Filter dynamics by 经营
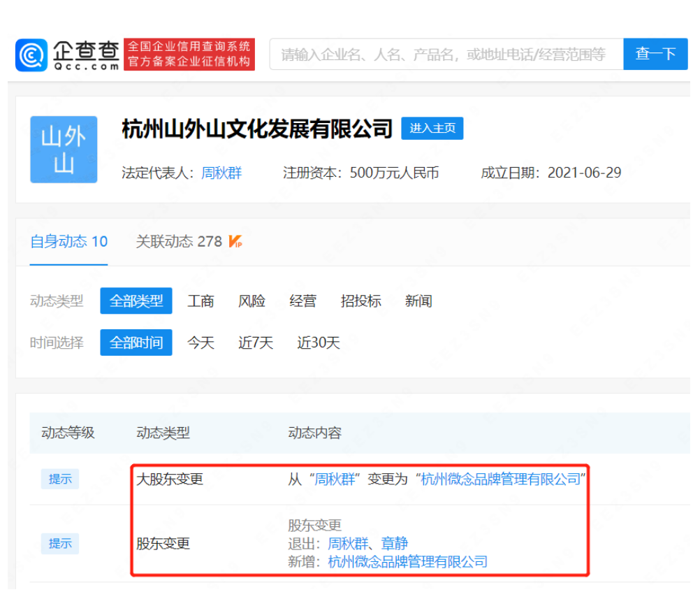Screen dimensions: 700x606 (302, 301)
